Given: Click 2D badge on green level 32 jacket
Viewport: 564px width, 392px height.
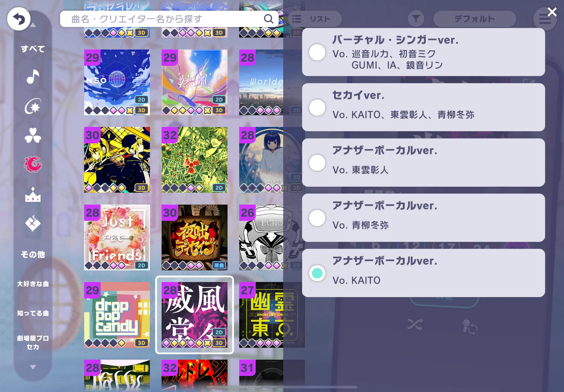Looking at the screenshot, I should tap(219, 188).
